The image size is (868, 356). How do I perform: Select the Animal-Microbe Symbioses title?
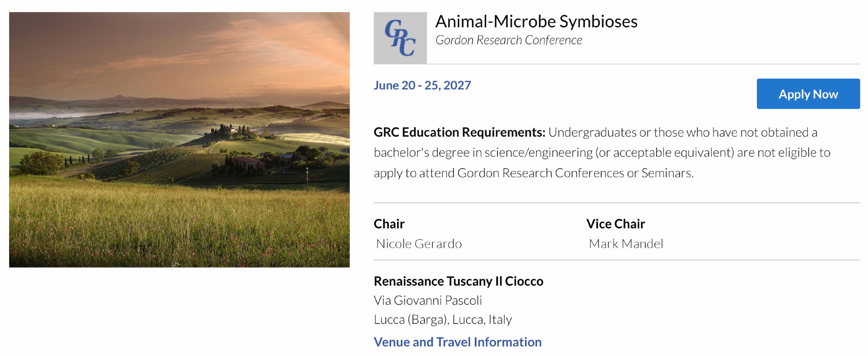(x=536, y=22)
